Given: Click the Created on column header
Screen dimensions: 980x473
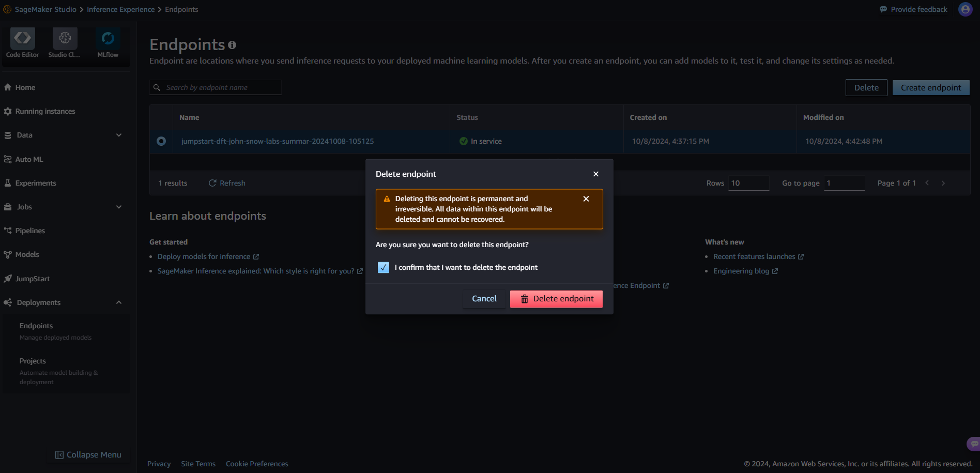Looking at the screenshot, I should [x=648, y=117].
